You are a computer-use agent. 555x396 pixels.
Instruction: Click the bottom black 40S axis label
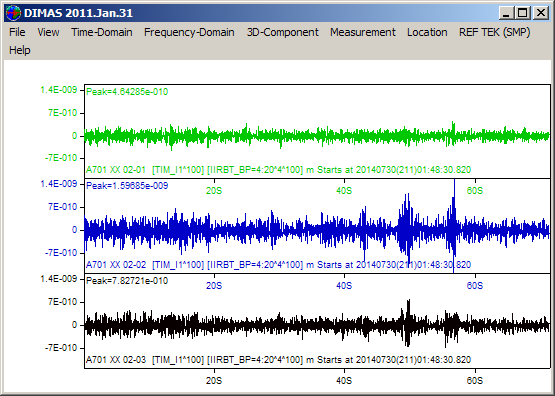tap(344, 381)
